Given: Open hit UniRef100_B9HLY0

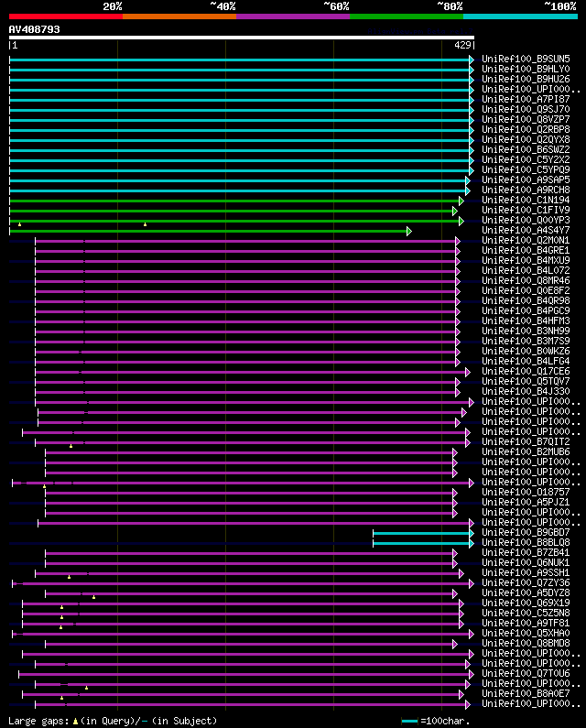Looking at the screenshot, I should click(526, 70).
